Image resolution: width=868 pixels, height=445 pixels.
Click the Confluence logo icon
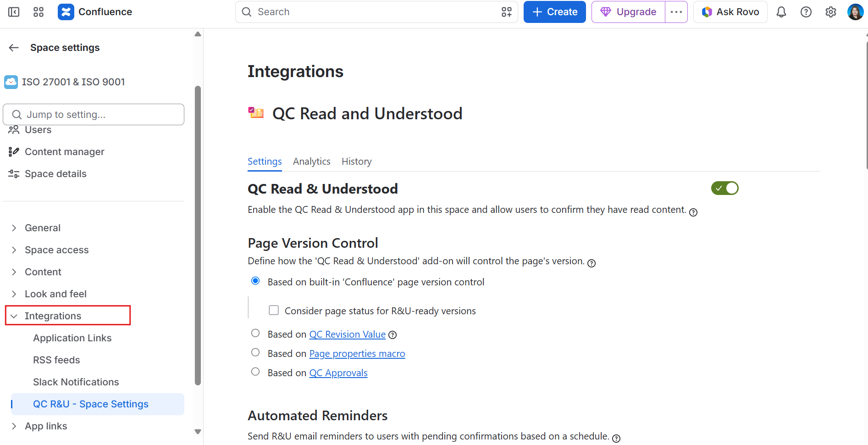coord(66,12)
